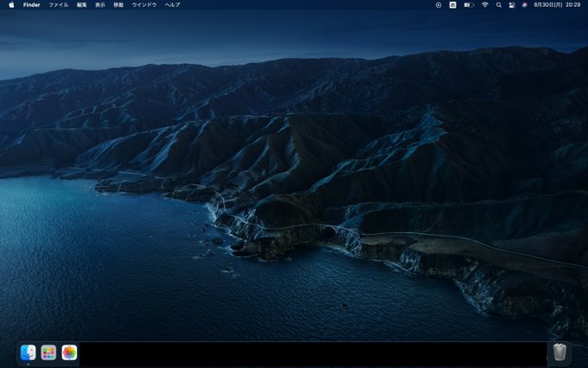Open the 移動 menu
Image resolution: width=588 pixels, height=368 pixels.
118,5
